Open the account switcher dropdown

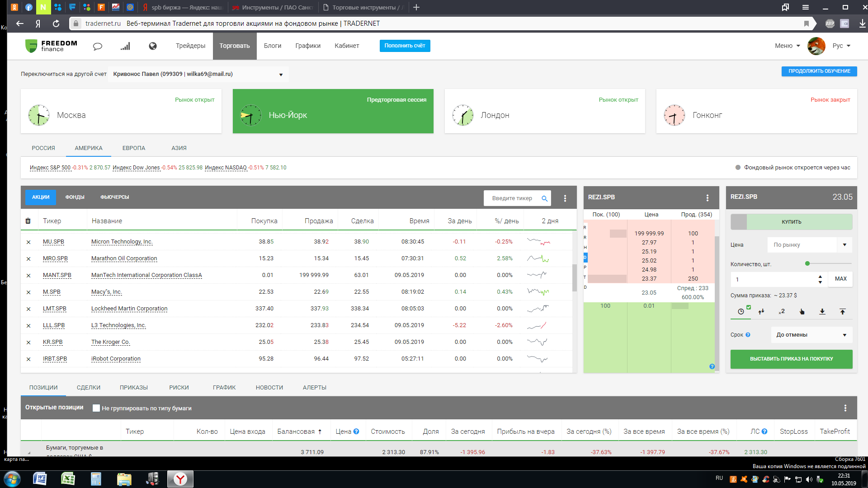[x=198, y=75]
